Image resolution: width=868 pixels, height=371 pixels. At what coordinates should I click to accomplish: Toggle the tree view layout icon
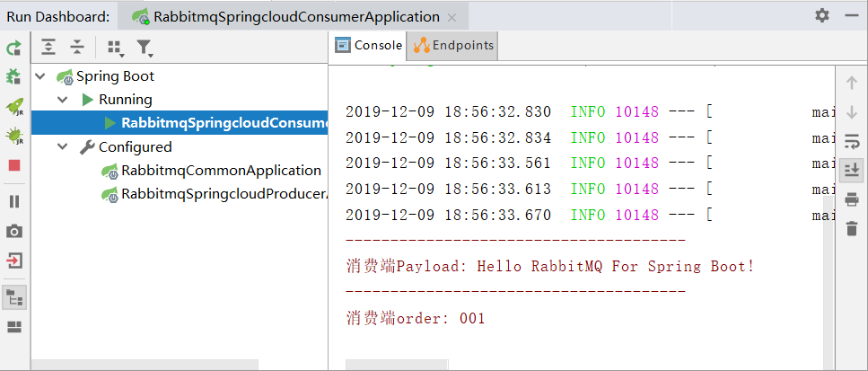13,298
